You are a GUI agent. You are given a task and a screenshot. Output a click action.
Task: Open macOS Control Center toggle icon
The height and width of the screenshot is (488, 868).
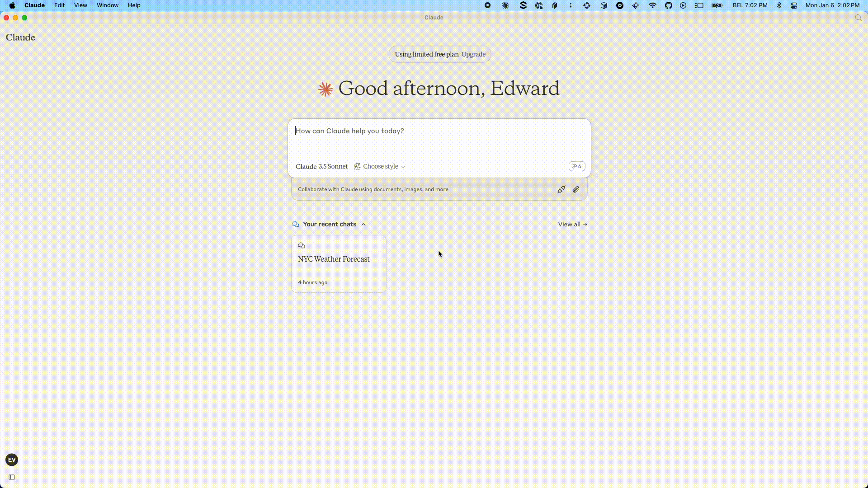(794, 5)
